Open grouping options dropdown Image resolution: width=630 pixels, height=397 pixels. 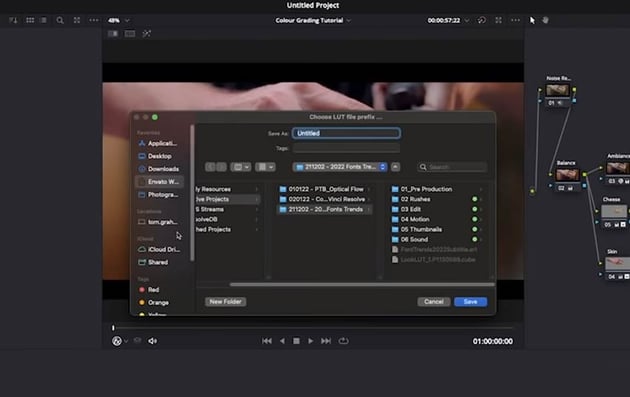(x=265, y=167)
